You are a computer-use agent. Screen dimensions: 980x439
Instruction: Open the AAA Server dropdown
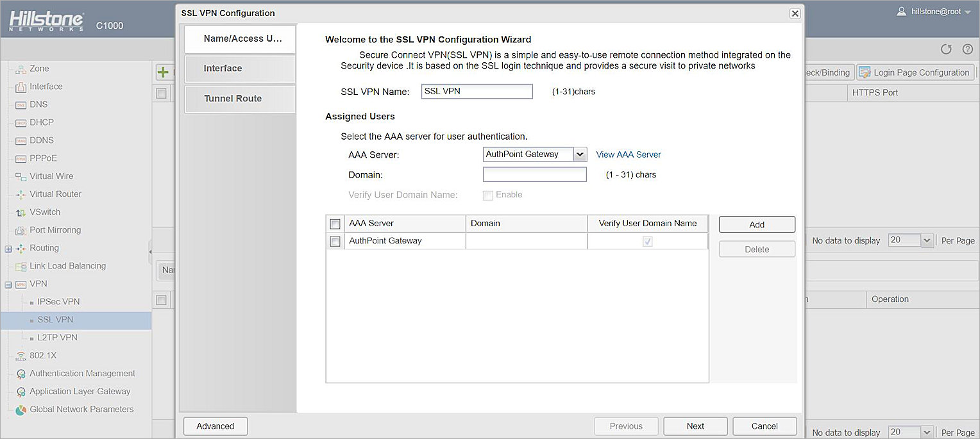pyautogui.click(x=580, y=154)
